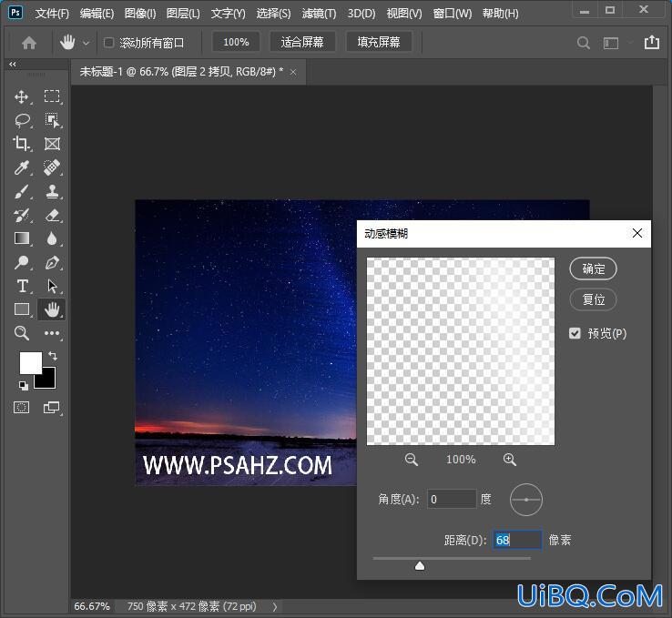
Task: Select the History Brush tool
Action: pyautogui.click(x=22, y=215)
